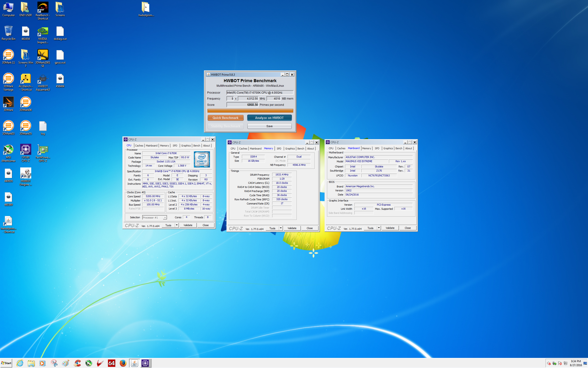Viewport: 588px width, 368px height.
Task: Open the 3DMark06 desktop icon
Action: [25, 104]
